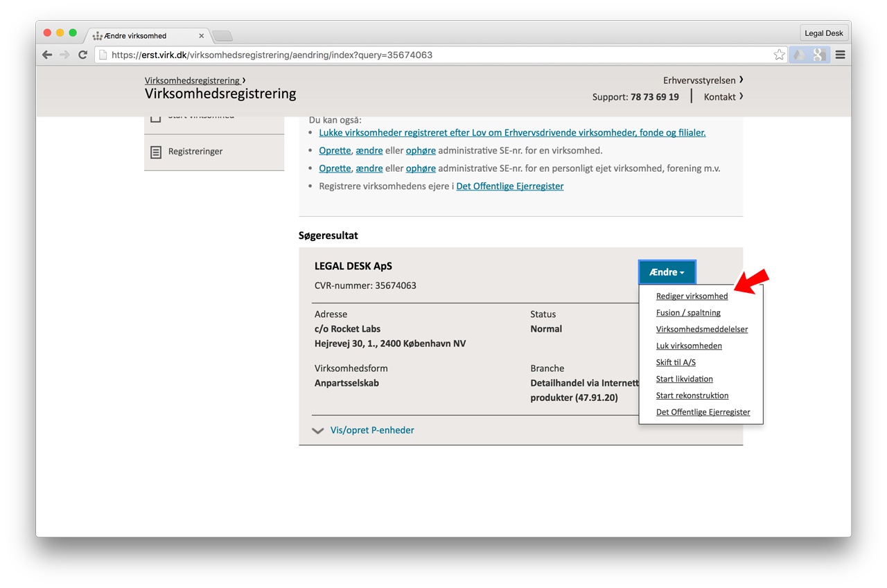Open Det Offentlige Ejerregister inline link

[x=510, y=186]
